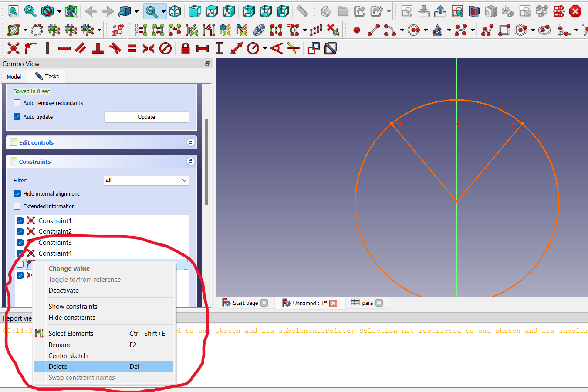Open the Radius constraint dropdown arrow

tap(265, 48)
